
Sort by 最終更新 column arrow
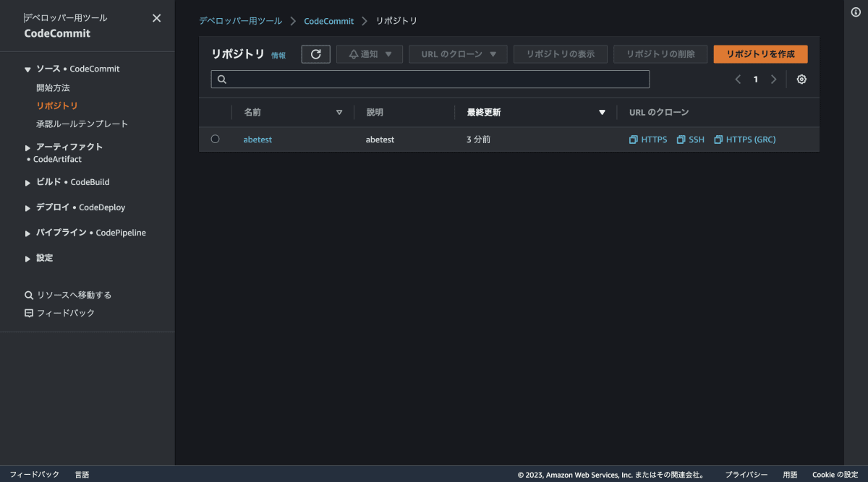(x=602, y=113)
